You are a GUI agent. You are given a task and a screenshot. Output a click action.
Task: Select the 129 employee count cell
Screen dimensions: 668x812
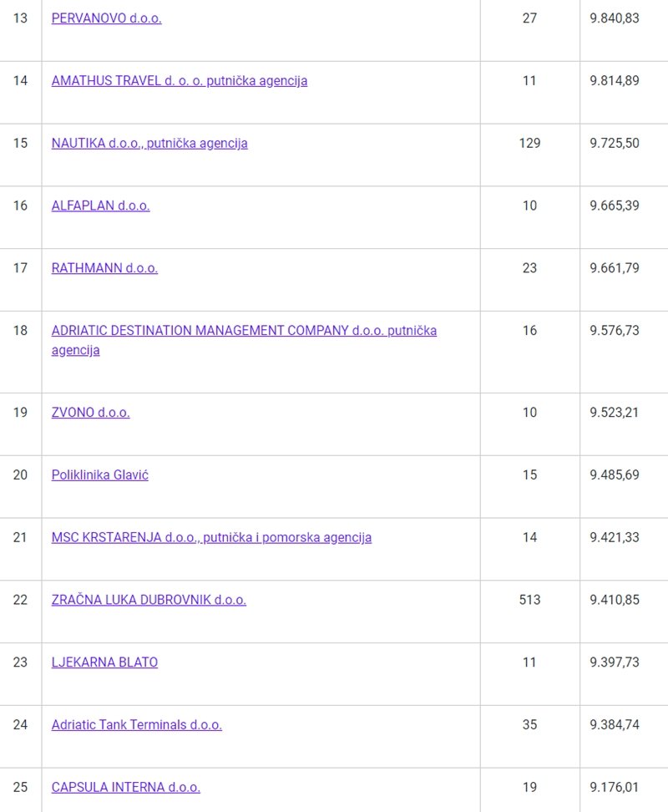tap(529, 143)
